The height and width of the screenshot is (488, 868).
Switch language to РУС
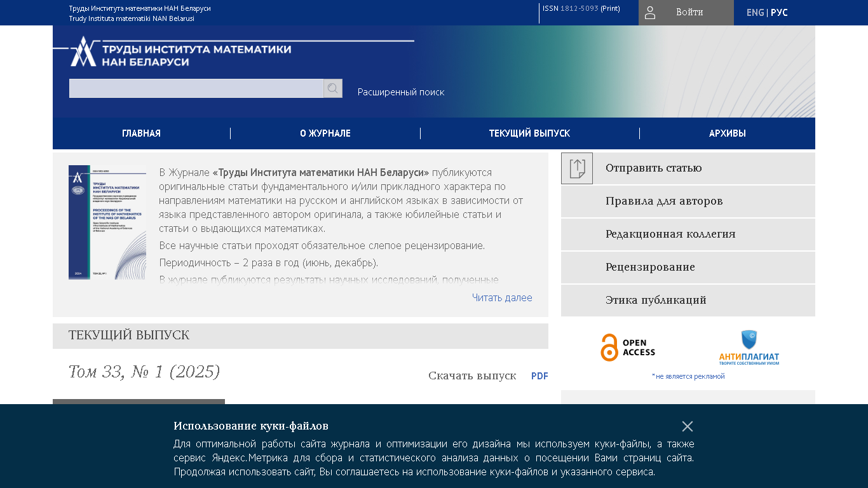click(x=779, y=13)
